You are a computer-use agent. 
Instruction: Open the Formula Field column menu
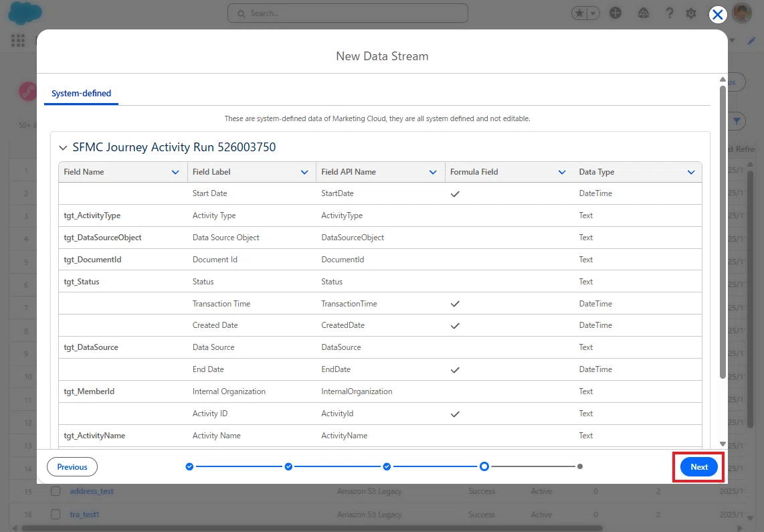[562, 172]
